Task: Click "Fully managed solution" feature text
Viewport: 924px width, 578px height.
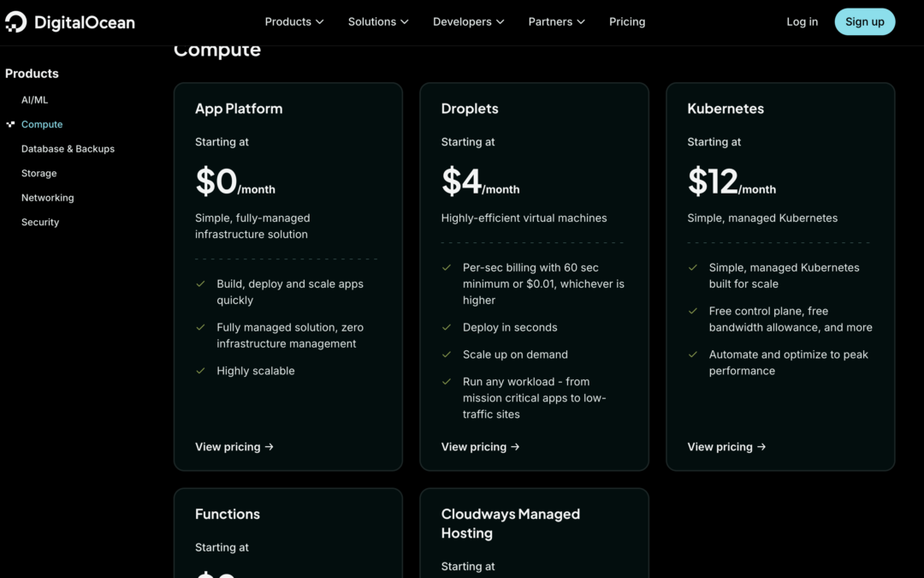Action: click(290, 336)
